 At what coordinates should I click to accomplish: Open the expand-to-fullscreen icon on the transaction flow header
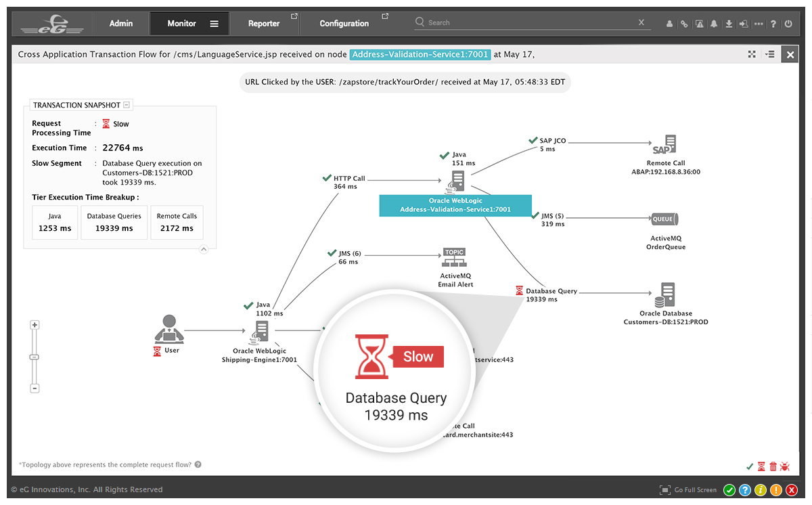[752, 54]
